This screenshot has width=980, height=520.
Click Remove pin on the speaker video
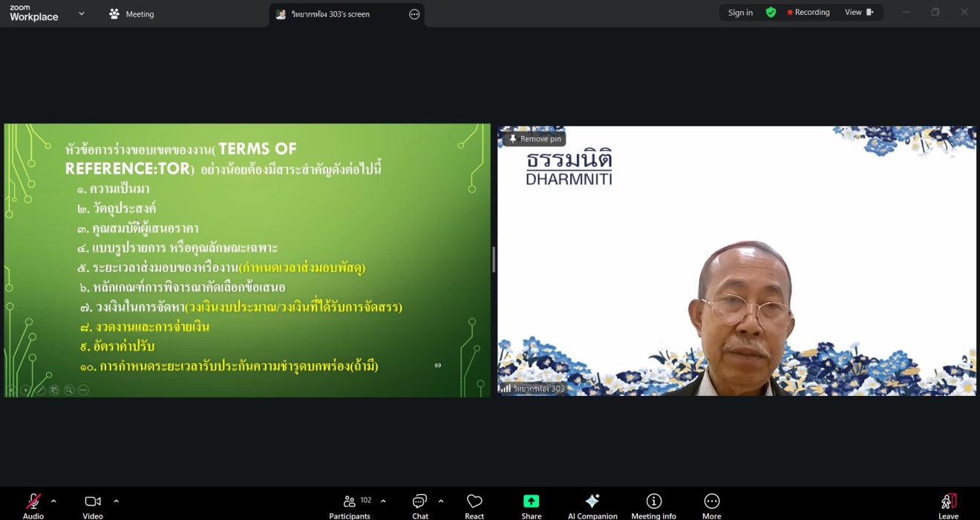535,139
